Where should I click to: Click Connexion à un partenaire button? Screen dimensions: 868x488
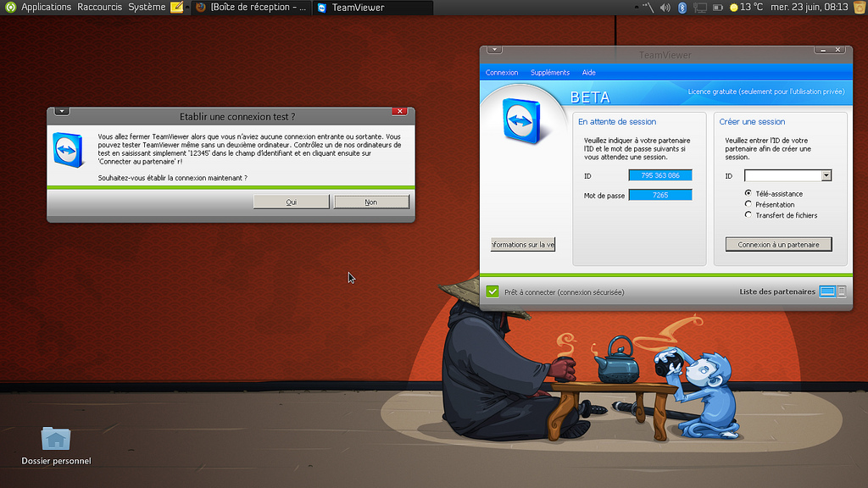click(x=778, y=245)
